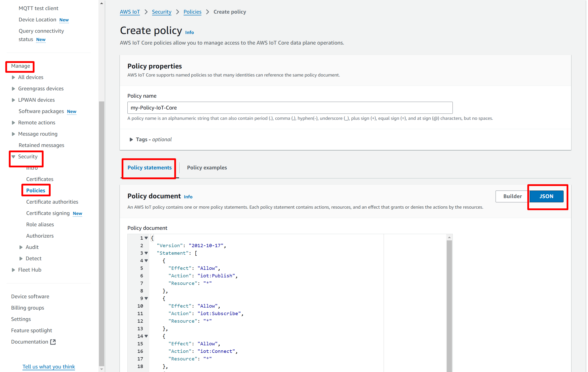The width and height of the screenshot is (588, 372).
Task: Open Settings in sidebar
Action: point(21,319)
